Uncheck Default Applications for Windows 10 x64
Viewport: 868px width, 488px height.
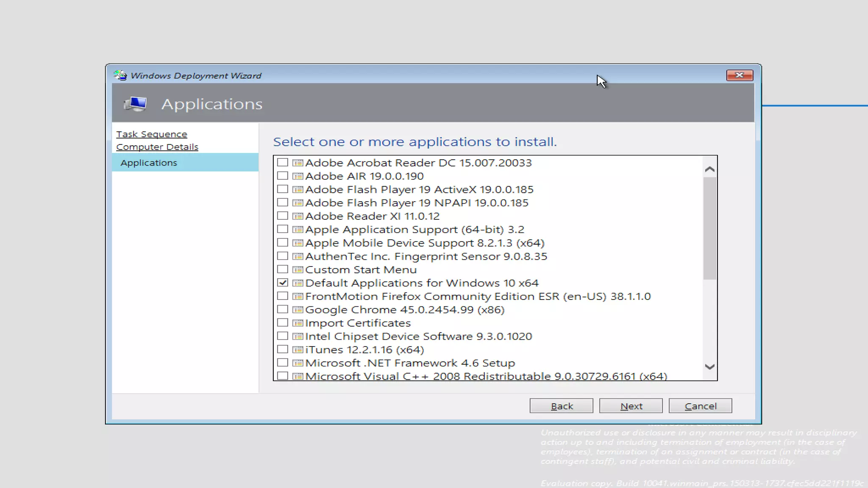pyautogui.click(x=283, y=282)
